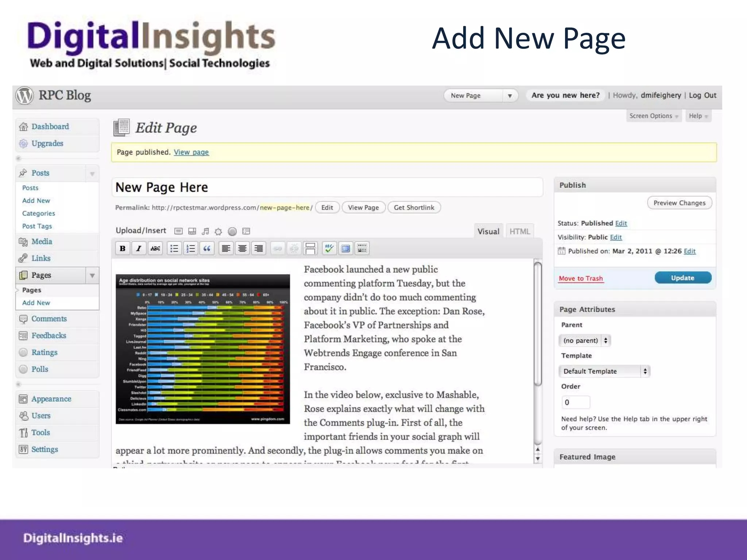Viewport: 747px width, 560px height.
Task: Toggle bold formatting in editor toolbar
Action: tap(123, 249)
